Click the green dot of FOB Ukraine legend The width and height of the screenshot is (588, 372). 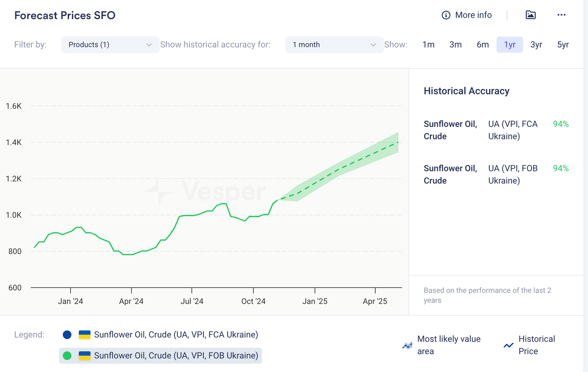point(67,355)
